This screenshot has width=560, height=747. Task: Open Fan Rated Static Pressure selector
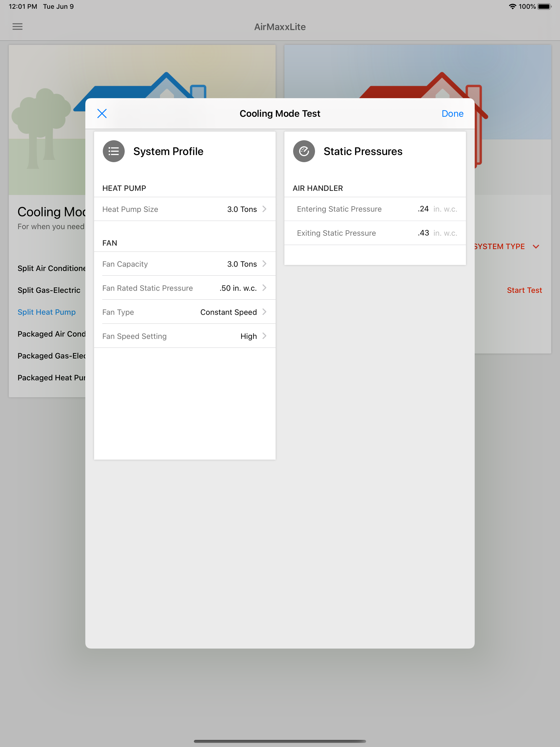pos(185,288)
